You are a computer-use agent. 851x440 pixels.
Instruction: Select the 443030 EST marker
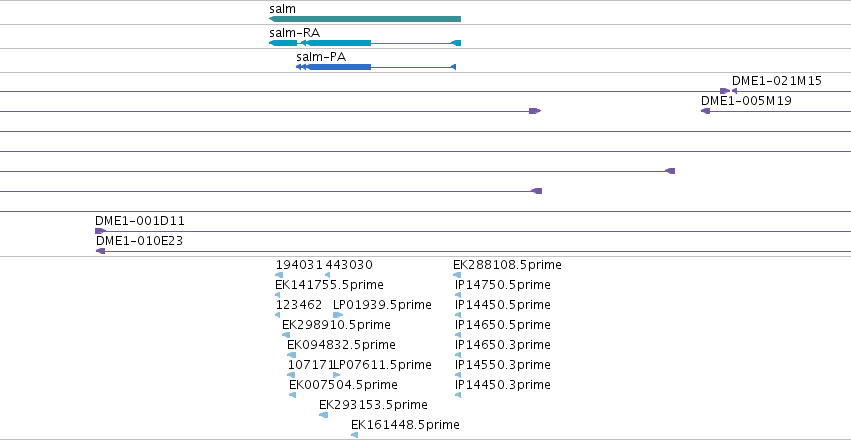coord(327,275)
